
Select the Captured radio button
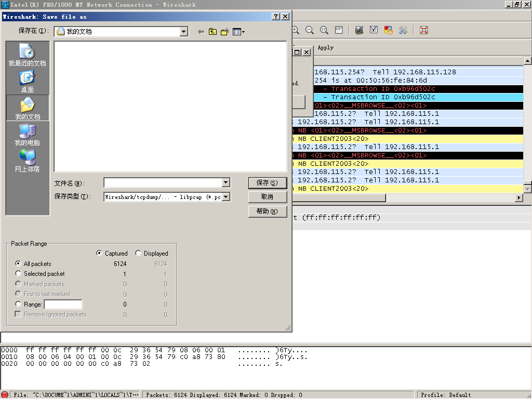pos(99,253)
